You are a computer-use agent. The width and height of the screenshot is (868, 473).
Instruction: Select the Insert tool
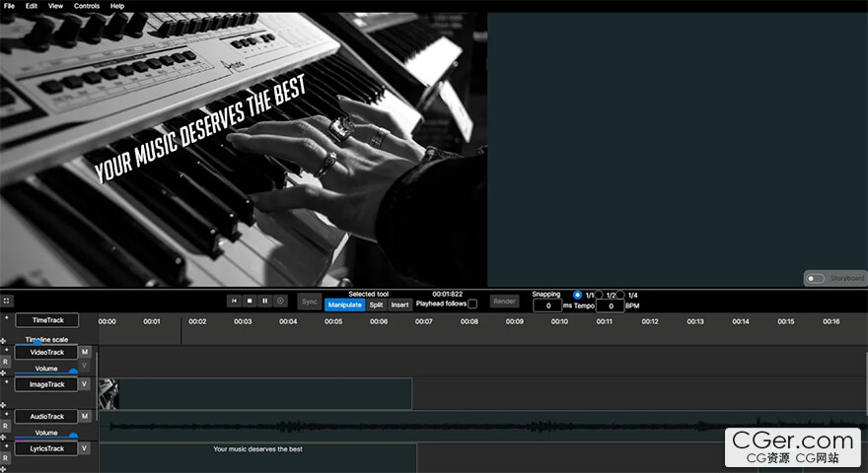[399, 304]
